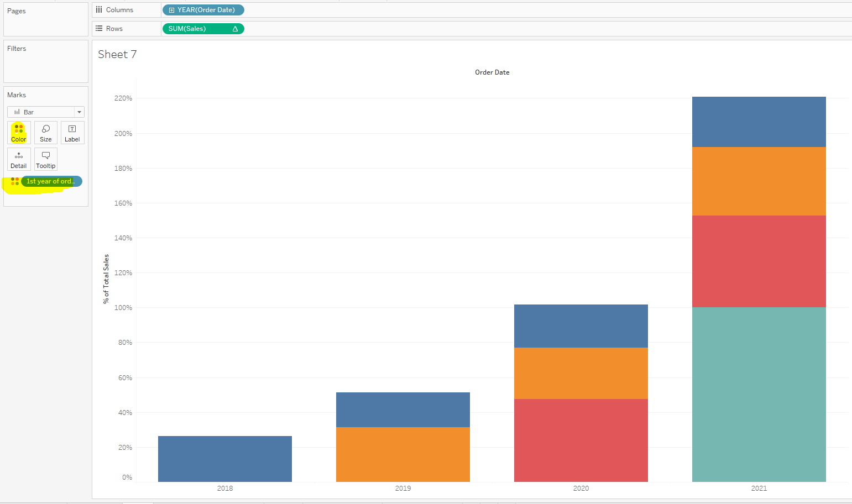
Task: Select the blue segment of the 2021 bar
Action: [759, 122]
